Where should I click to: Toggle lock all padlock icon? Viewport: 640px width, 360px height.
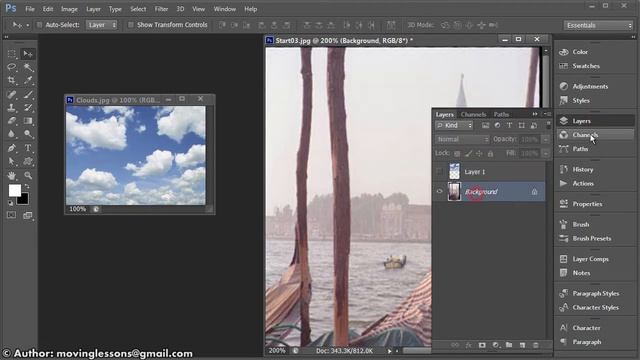(x=490, y=153)
